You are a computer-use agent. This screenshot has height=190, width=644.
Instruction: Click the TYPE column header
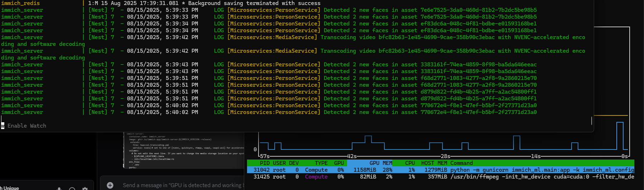pos(321,163)
